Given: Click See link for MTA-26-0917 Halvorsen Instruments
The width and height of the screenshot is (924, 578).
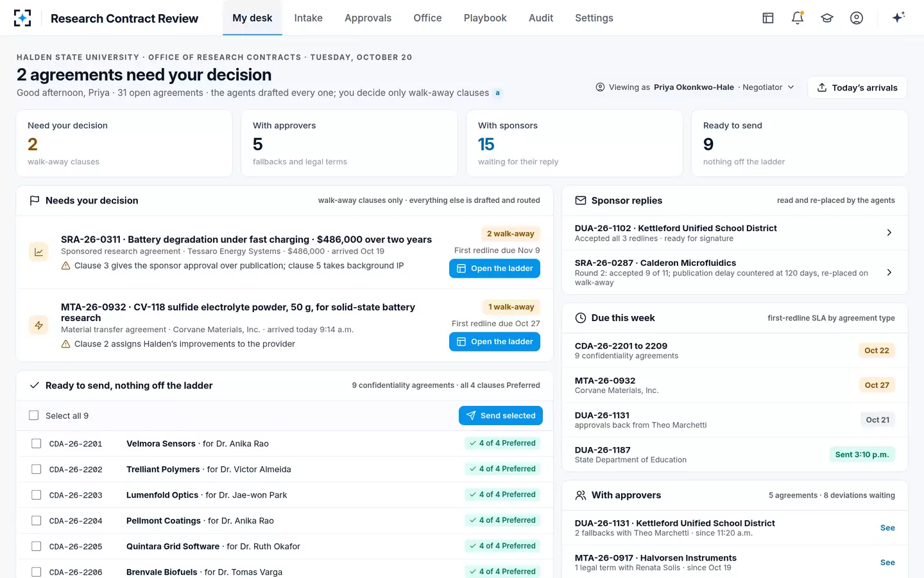Looking at the screenshot, I should point(887,563).
